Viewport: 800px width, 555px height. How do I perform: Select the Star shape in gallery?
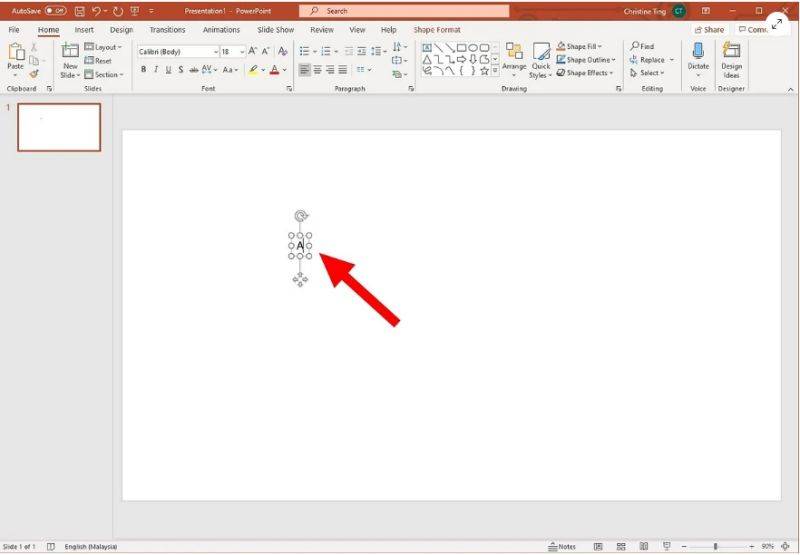click(485, 71)
